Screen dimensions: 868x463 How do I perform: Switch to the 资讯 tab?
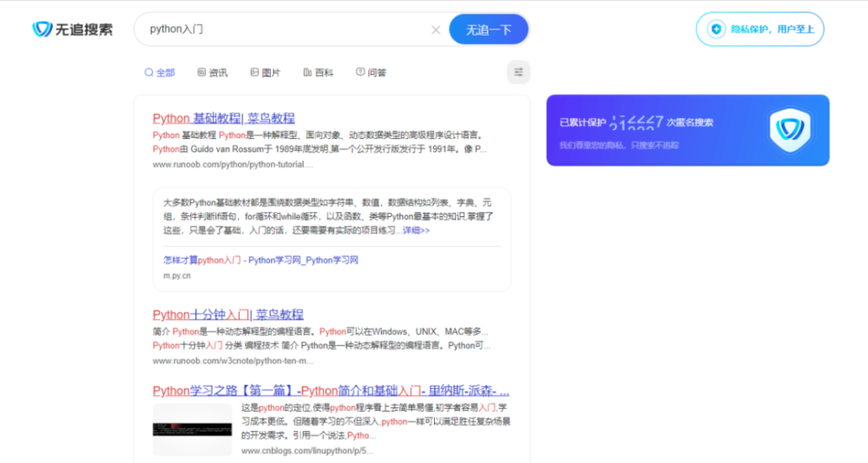(x=213, y=73)
